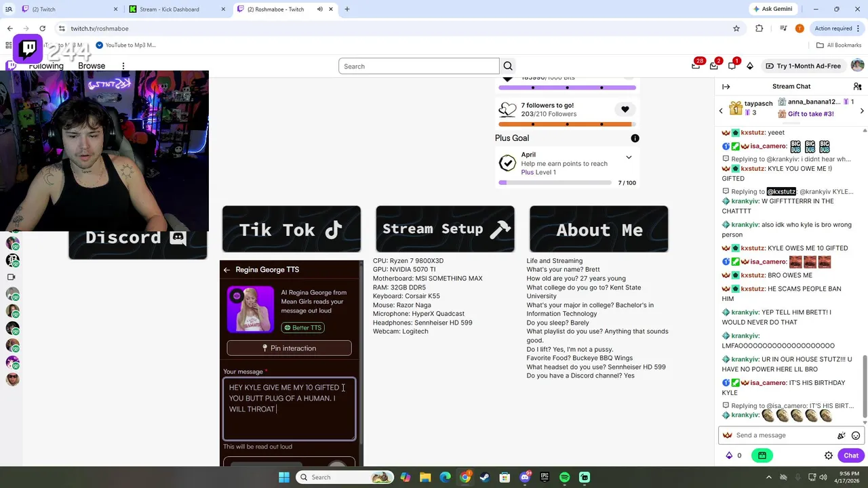Click the Bits cheer icon in chat input

842,435
